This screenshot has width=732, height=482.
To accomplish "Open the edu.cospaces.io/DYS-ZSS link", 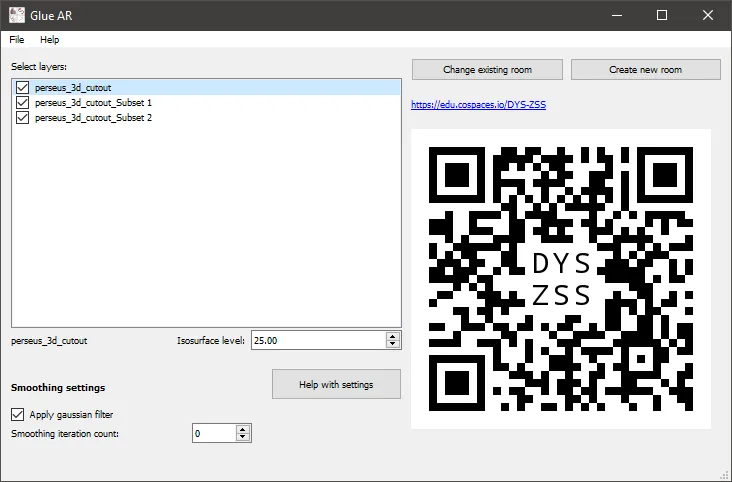I will (x=479, y=105).
